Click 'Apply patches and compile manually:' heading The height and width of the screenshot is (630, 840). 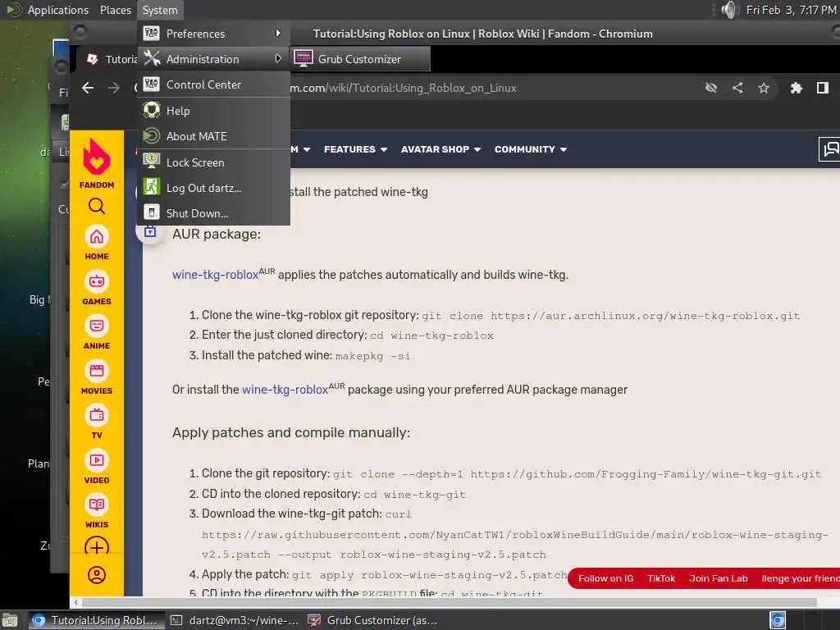pos(291,432)
